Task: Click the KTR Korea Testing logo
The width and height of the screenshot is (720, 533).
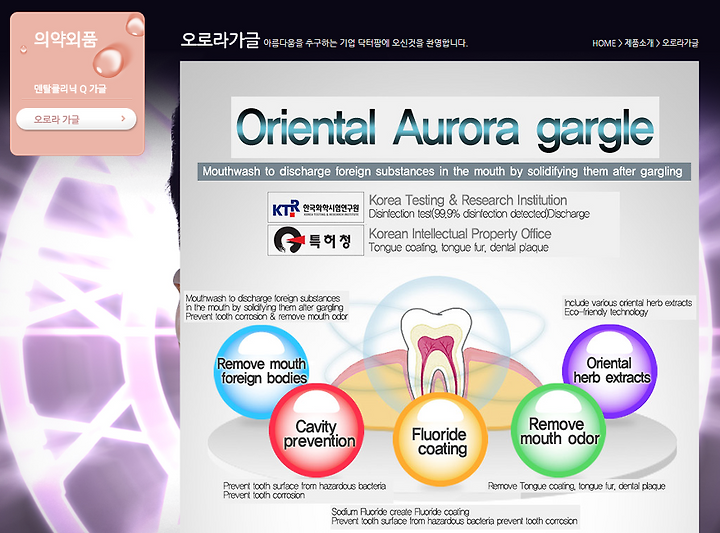Action: [x=315, y=208]
